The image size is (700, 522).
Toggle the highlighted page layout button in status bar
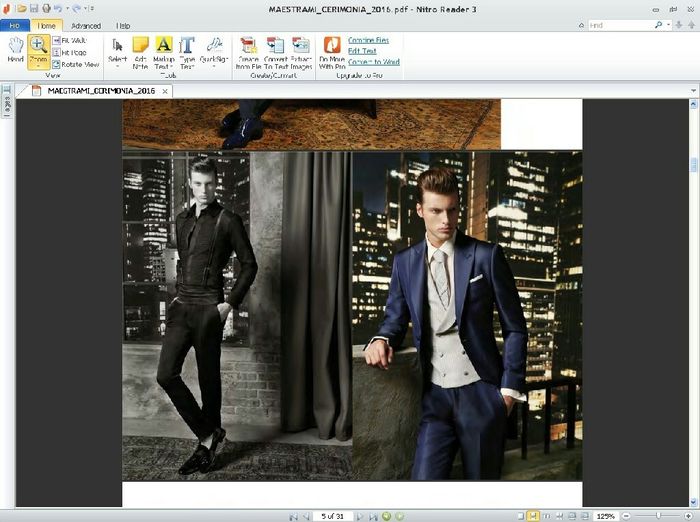534,516
